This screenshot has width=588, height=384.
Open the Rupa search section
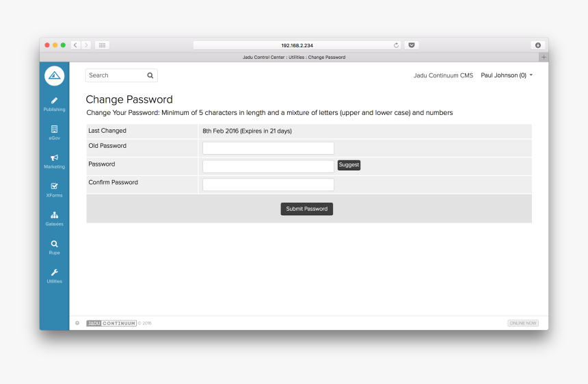[55, 247]
